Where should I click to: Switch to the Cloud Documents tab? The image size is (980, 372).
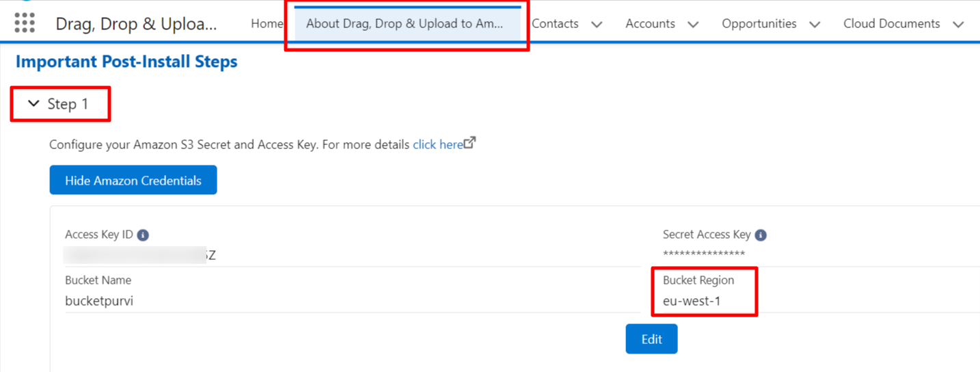[892, 23]
